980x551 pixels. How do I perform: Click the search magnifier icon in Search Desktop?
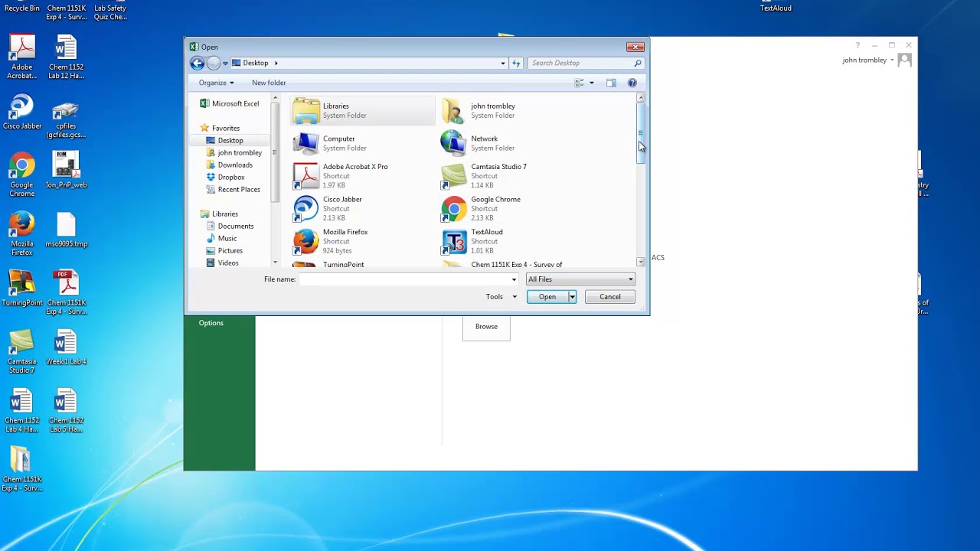[637, 63]
